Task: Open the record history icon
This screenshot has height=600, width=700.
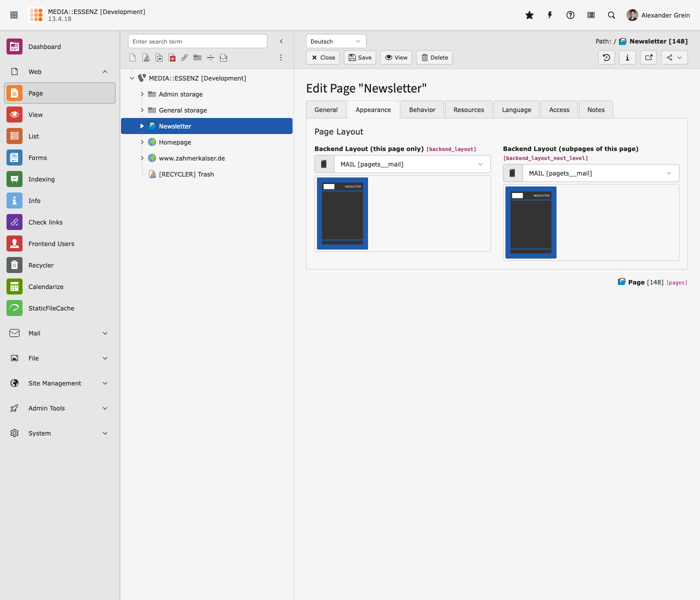Action: pyautogui.click(x=606, y=57)
